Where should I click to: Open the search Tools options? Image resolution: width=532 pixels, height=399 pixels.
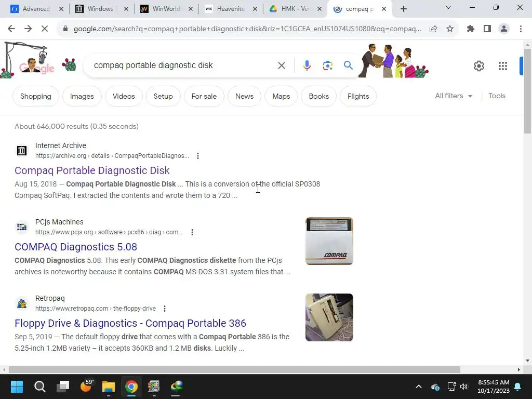(497, 96)
